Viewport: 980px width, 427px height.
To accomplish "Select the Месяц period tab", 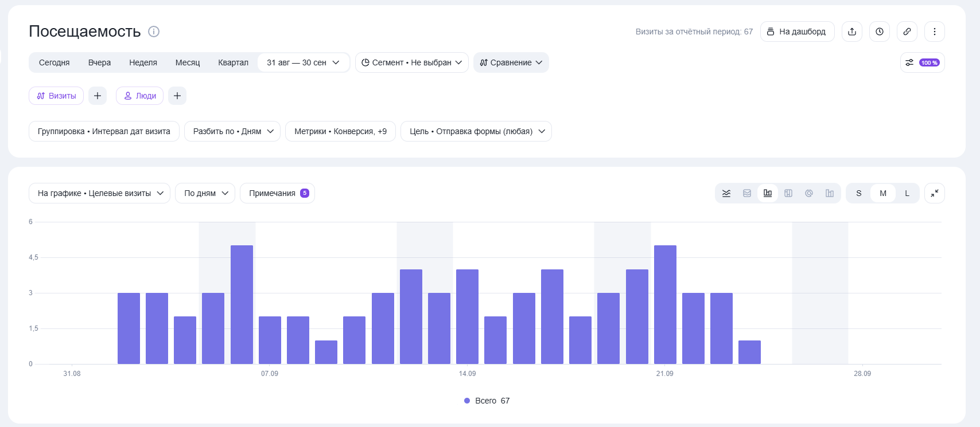I will [188, 62].
